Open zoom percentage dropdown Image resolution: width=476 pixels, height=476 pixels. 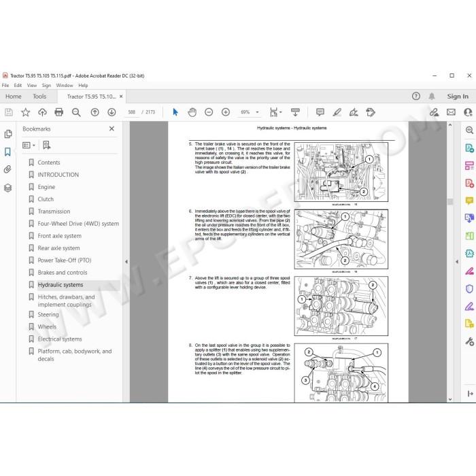(x=258, y=112)
